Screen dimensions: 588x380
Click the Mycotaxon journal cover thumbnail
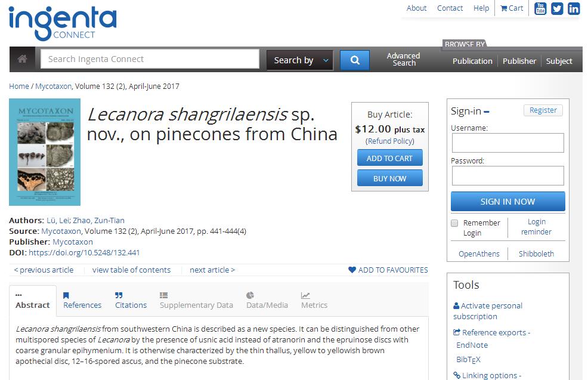pyautogui.click(x=45, y=152)
